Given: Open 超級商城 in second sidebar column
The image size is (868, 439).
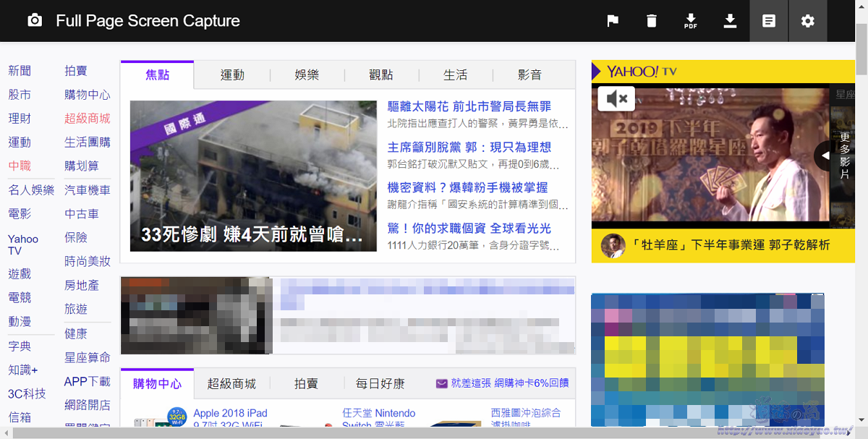Looking at the screenshot, I should point(88,119).
